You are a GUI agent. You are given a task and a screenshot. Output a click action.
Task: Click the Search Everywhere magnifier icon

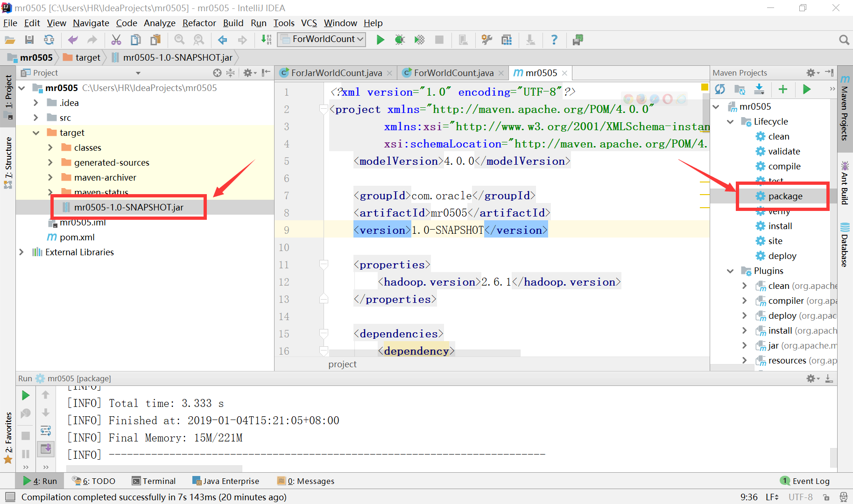(844, 40)
